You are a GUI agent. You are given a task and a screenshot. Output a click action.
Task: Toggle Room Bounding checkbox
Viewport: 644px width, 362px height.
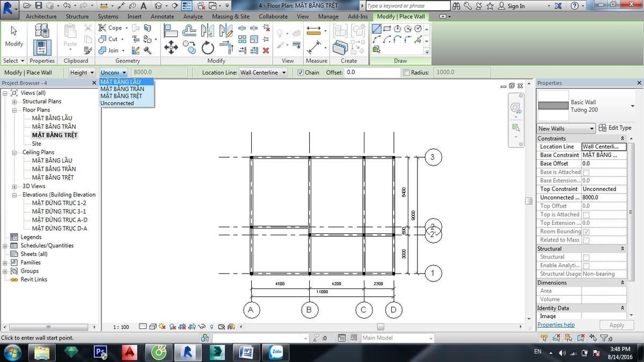pos(586,232)
